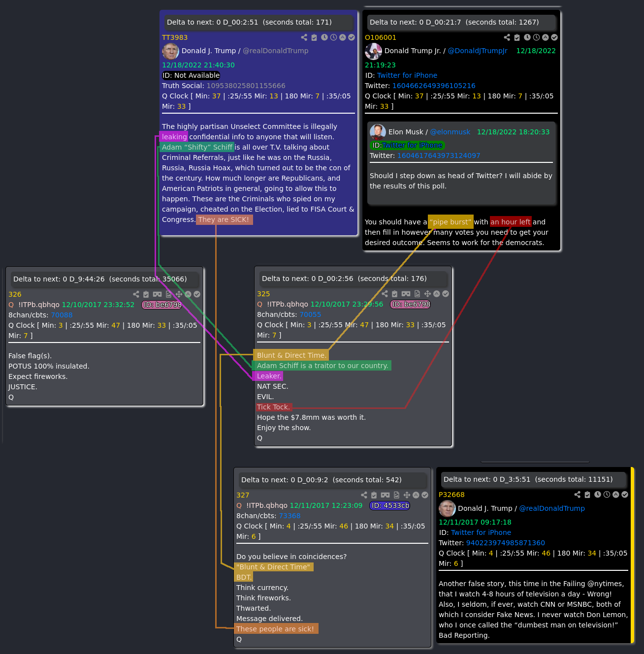Open @DonaldJTrumpJr profile link
This screenshot has height=654, width=644.
[478, 51]
